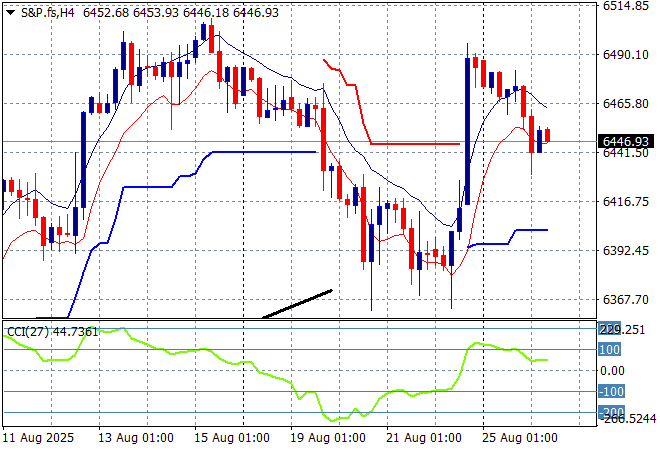Click the 6490.10 price axis label
The image size is (660, 450).
coord(625,55)
